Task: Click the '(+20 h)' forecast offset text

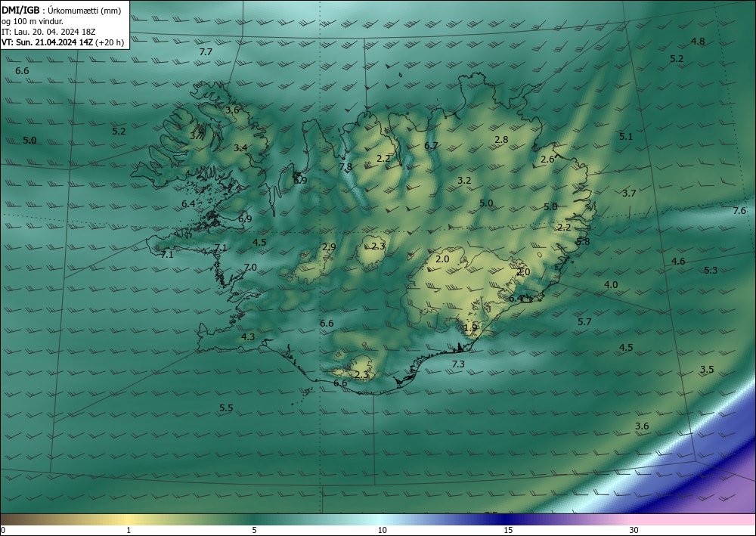Action: click(110, 42)
